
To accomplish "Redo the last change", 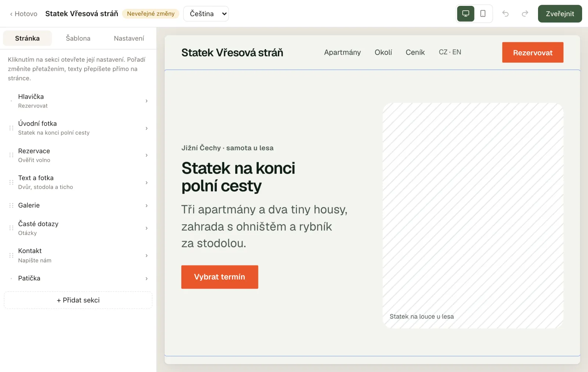I will [525, 14].
